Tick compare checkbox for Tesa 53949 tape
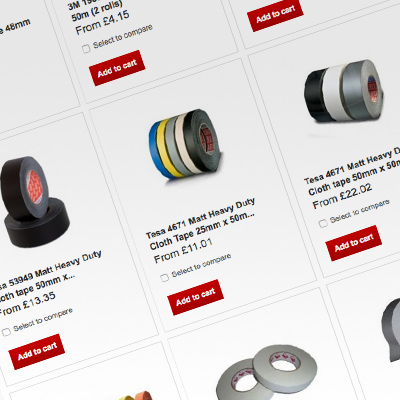 tap(6, 332)
